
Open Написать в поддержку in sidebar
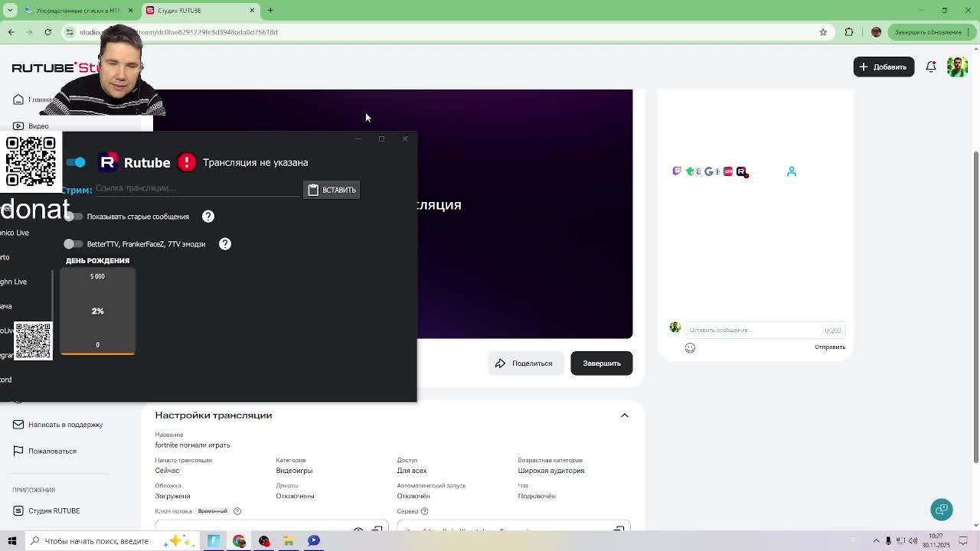[x=58, y=425]
